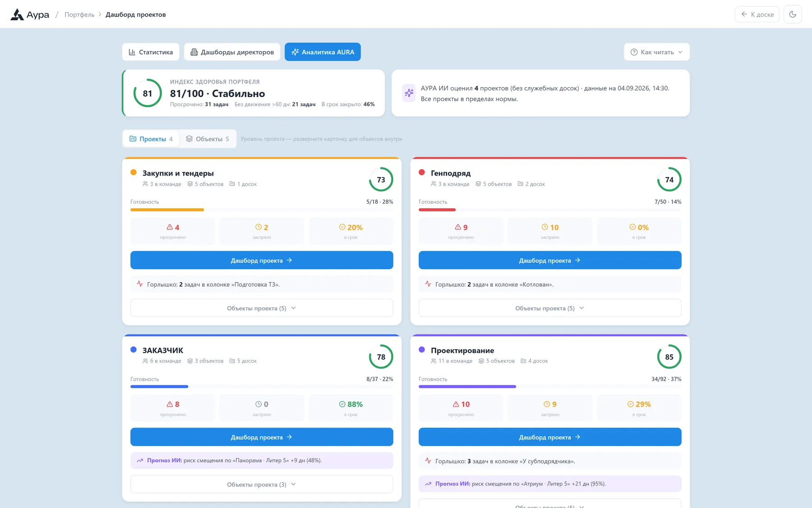Click the pulse icon beside «Котлован» bottleneck
This screenshot has width=812, height=508.
tap(428, 284)
